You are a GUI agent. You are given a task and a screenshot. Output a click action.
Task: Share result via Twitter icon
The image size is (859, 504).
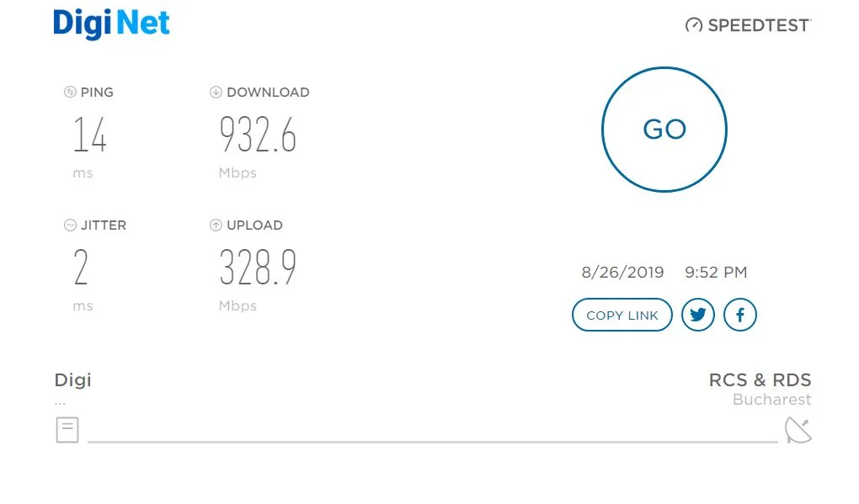697,315
